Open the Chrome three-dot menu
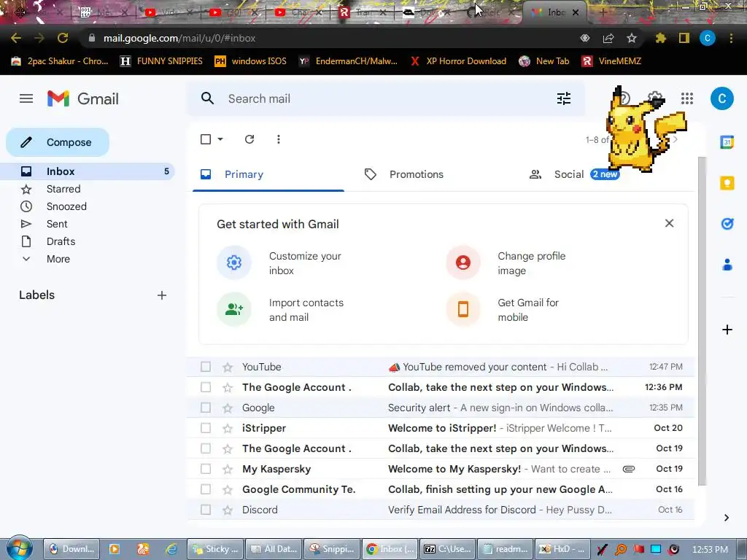 click(x=731, y=38)
